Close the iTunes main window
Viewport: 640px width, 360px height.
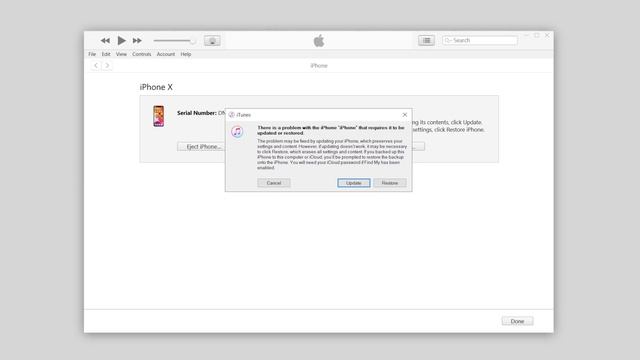[547, 36]
